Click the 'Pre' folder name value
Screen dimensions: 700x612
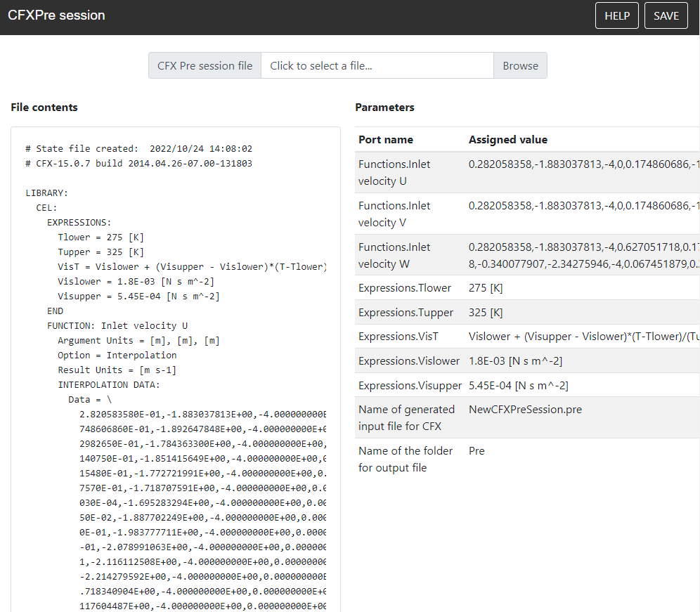pos(477,451)
